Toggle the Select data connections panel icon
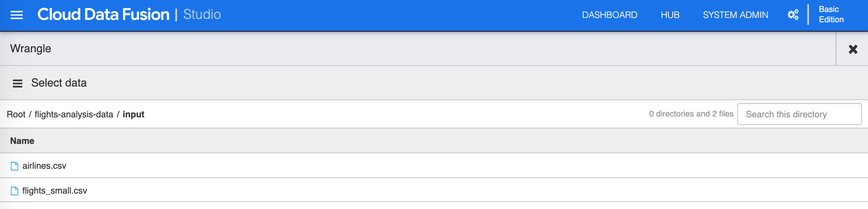This screenshot has height=209, width=868. pyautogui.click(x=18, y=84)
